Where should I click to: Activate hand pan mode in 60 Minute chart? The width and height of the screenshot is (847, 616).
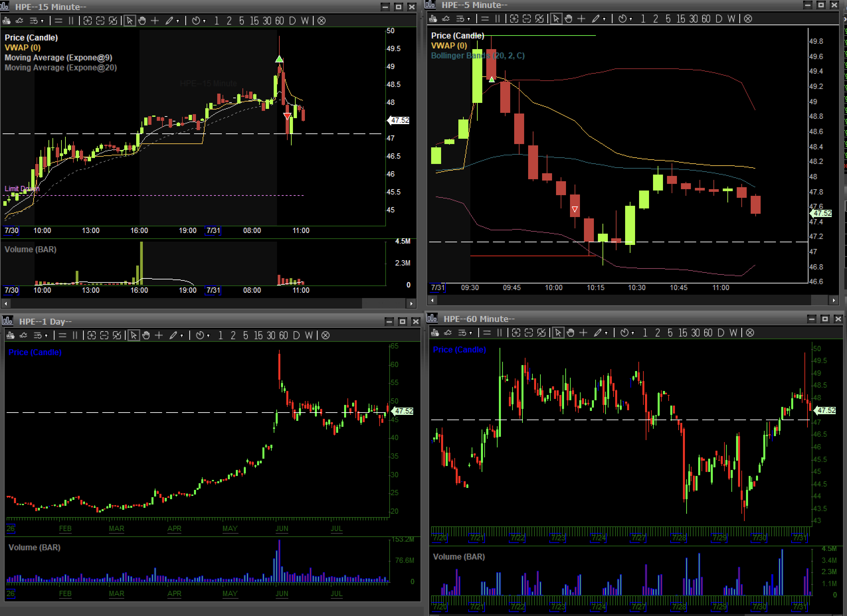(x=571, y=333)
